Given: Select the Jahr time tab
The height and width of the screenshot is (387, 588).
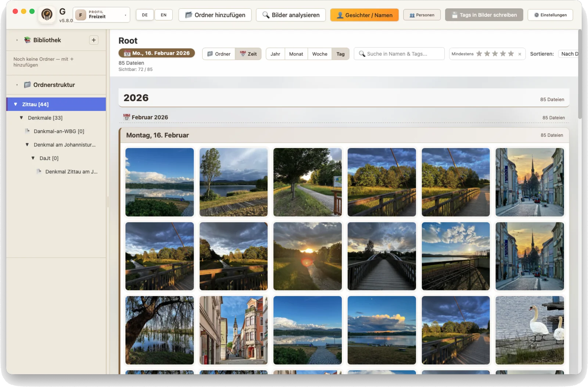Looking at the screenshot, I should click(275, 54).
